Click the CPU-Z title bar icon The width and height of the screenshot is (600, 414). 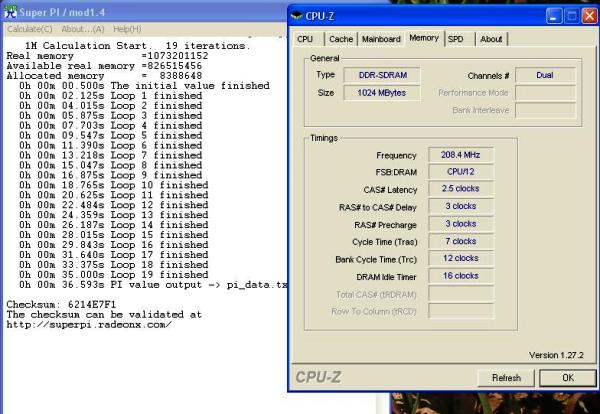click(297, 16)
